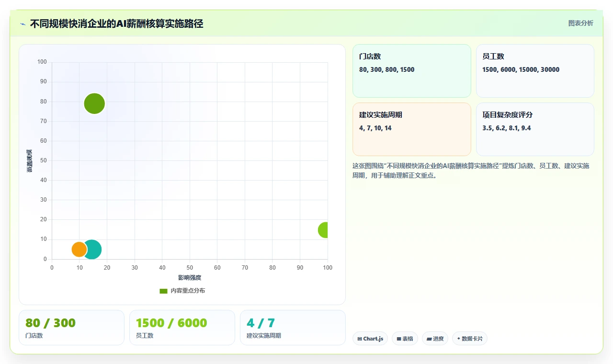Click the 表格 tag icon
Image resolution: width=613 pixels, height=364 pixels.
399,339
